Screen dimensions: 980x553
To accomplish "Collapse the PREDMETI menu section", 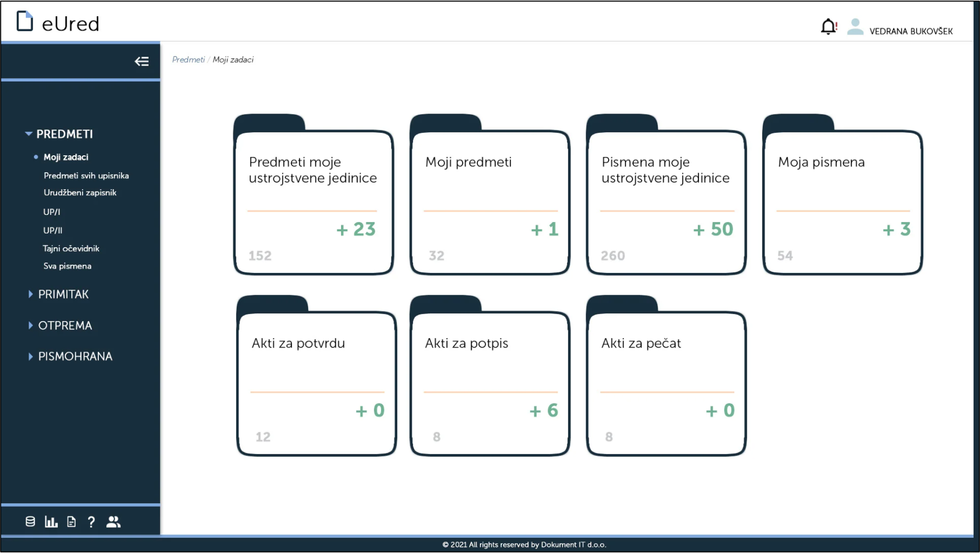I will pyautogui.click(x=59, y=134).
